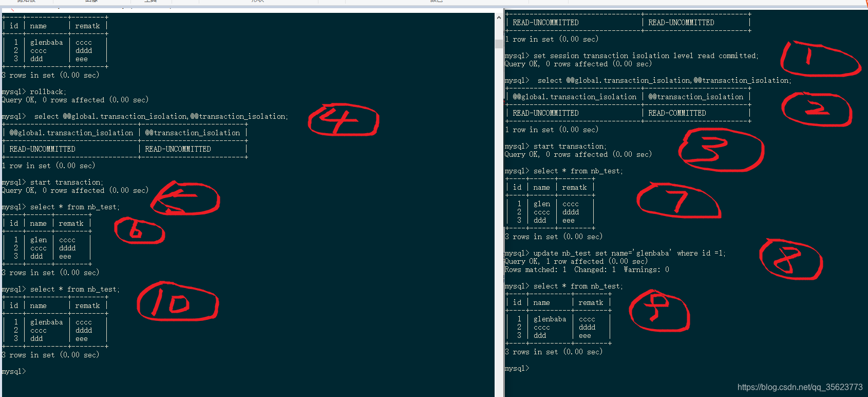Click the 'glen' name cell in right terminal

point(542,204)
